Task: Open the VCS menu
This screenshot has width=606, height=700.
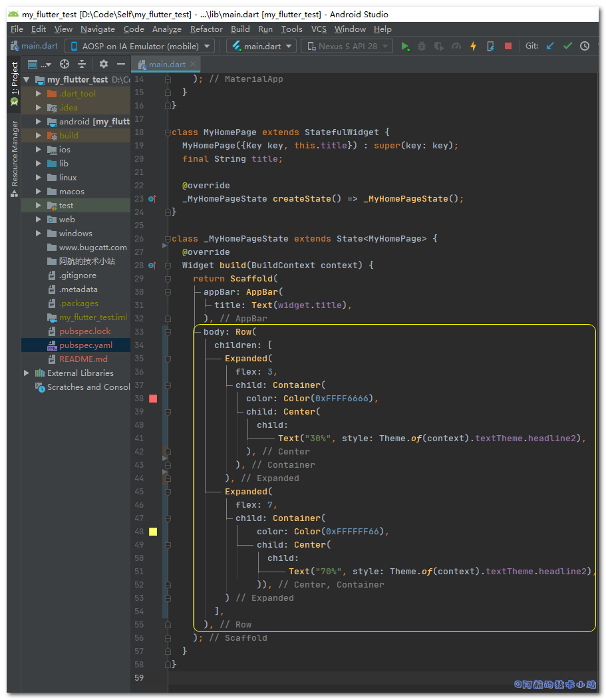Action: tap(319, 29)
